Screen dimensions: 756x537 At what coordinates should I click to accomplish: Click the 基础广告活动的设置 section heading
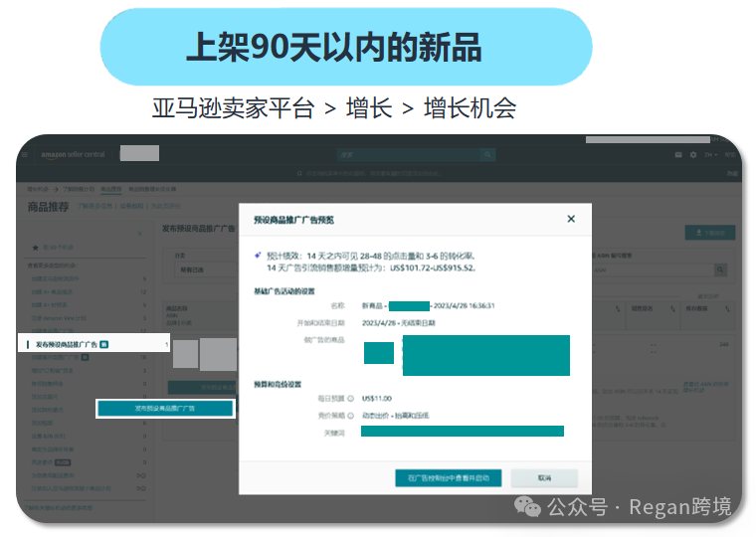pyautogui.click(x=284, y=291)
